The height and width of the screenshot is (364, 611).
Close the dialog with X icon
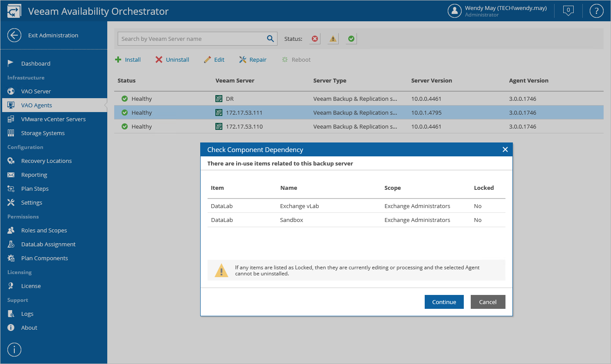click(505, 149)
